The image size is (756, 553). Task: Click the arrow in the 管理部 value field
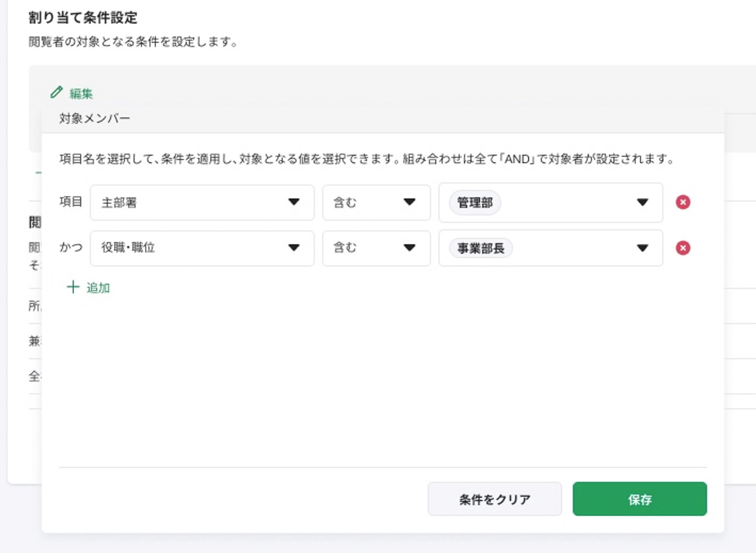(642, 202)
